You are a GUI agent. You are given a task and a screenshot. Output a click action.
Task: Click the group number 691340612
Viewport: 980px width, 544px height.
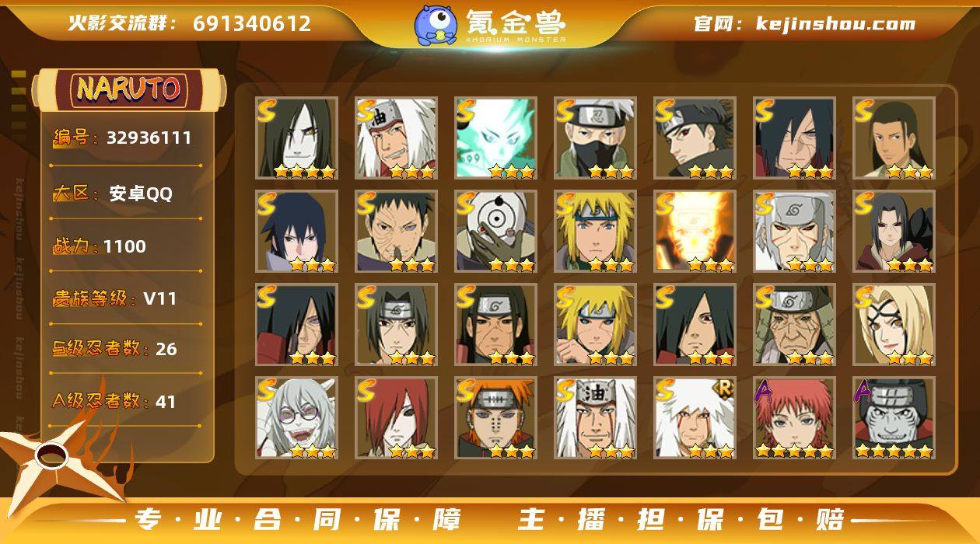[x=252, y=23]
